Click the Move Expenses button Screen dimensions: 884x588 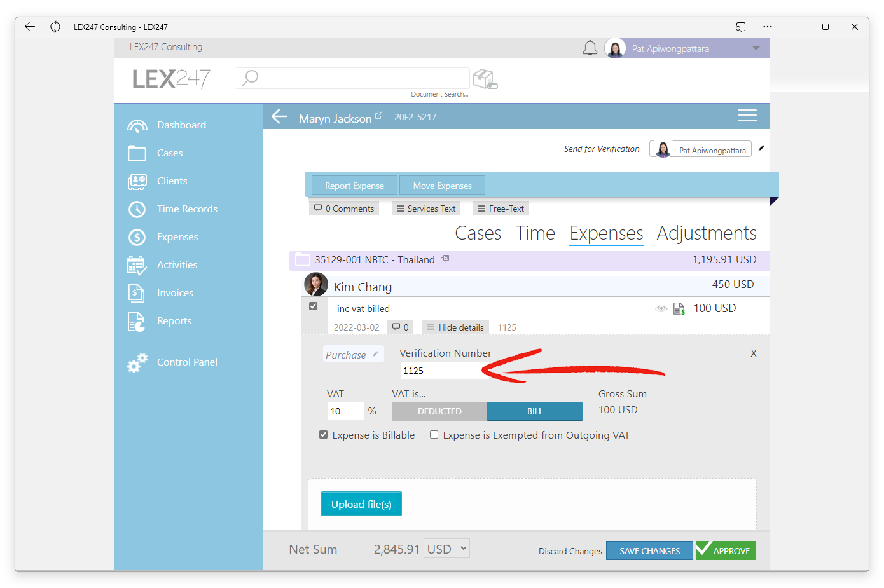[442, 186]
